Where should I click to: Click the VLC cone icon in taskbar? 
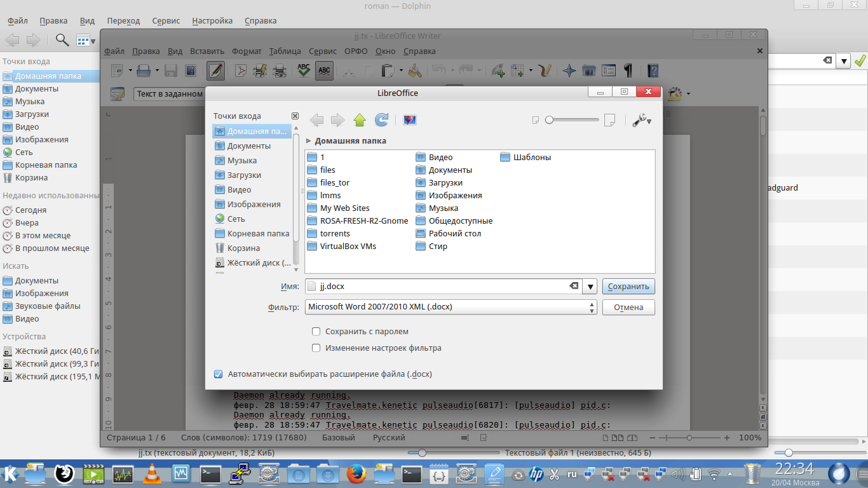[x=152, y=474]
